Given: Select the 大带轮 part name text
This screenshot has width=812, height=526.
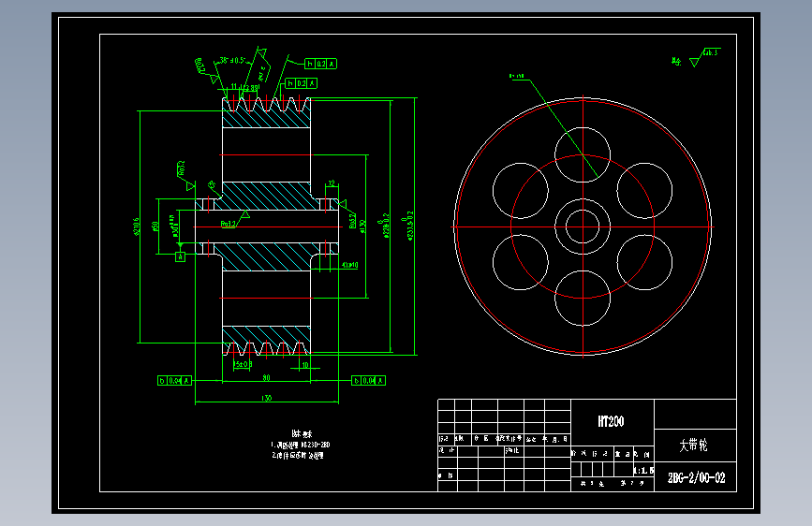Looking at the screenshot, I should [693, 446].
